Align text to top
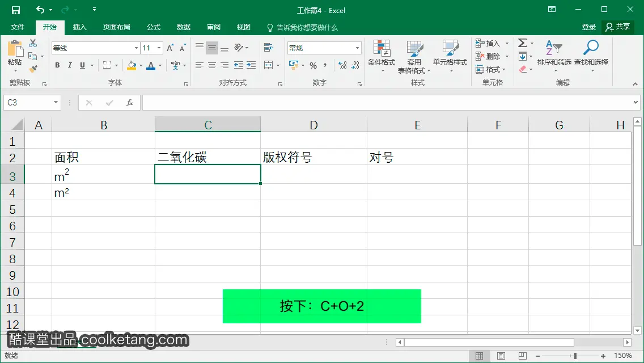644x363 pixels. (x=200, y=47)
